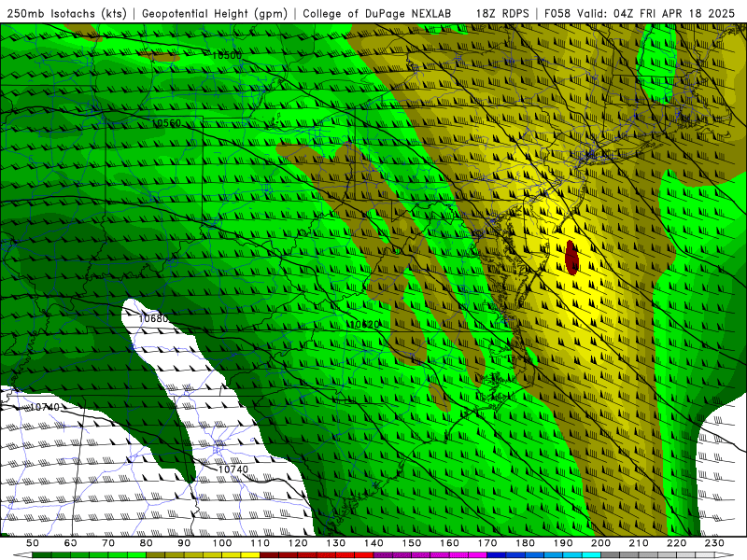
Task: Click the 10560 height contour label
Action: (166, 123)
